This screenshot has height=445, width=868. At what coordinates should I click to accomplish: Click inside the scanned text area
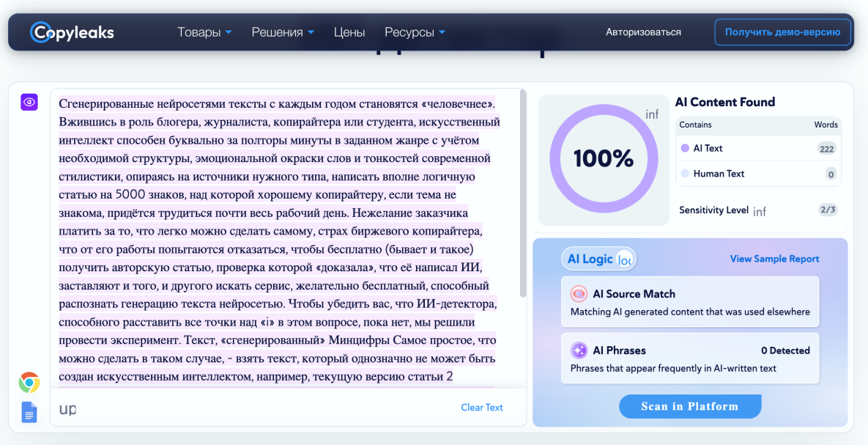click(x=285, y=238)
